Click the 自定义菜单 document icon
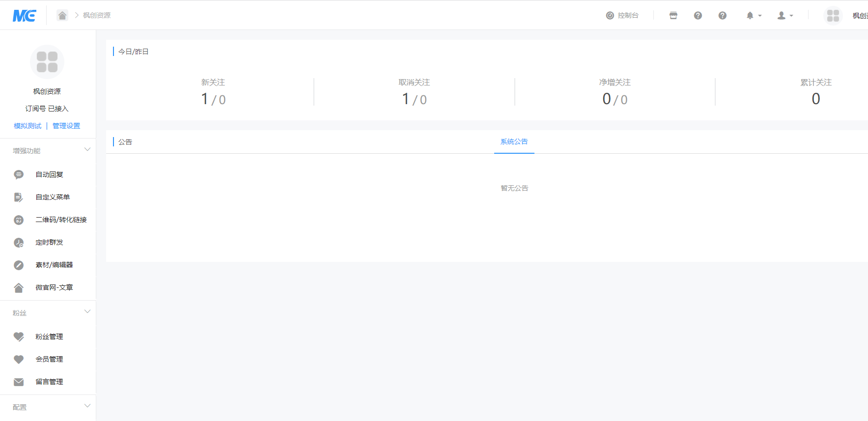Viewport: 868px width, 421px height. [x=19, y=197]
